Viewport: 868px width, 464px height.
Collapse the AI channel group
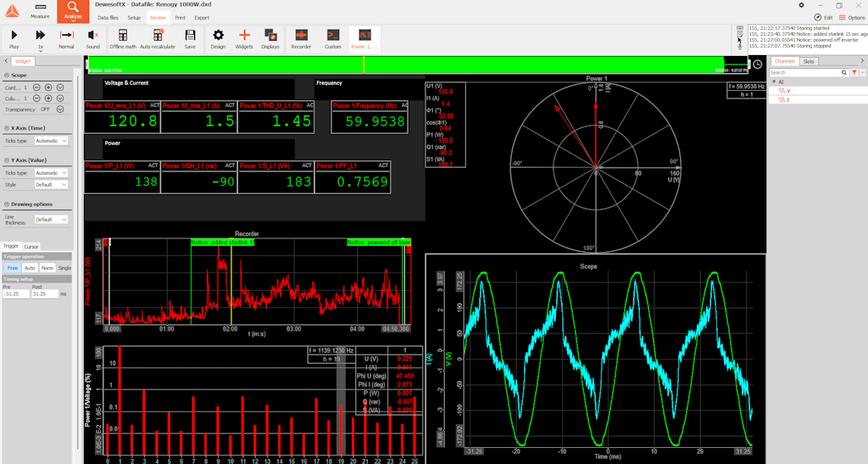(x=774, y=82)
